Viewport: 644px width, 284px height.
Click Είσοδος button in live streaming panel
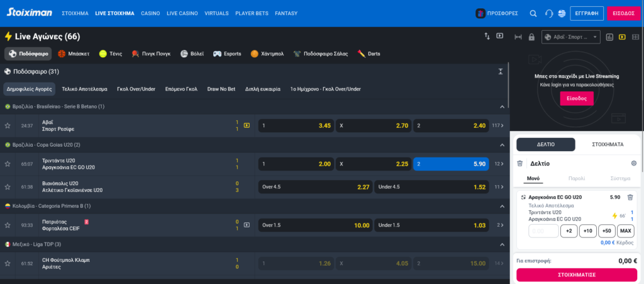(577, 99)
